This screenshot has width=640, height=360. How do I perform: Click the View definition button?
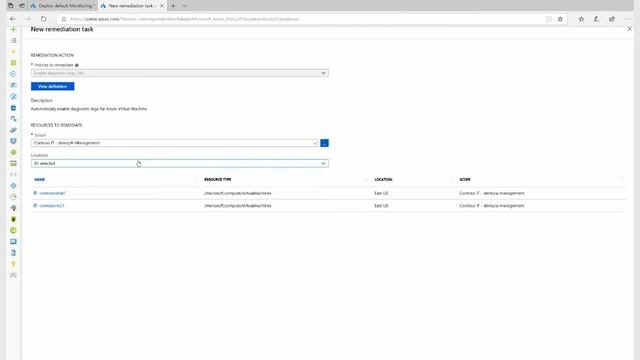[53, 86]
